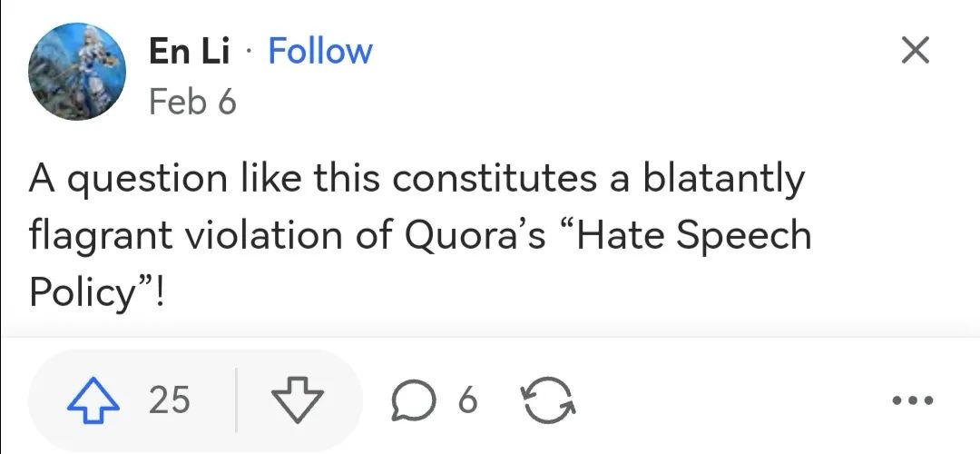Follow En Li
The width and height of the screenshot is (980, 454).
click(320, 51)
